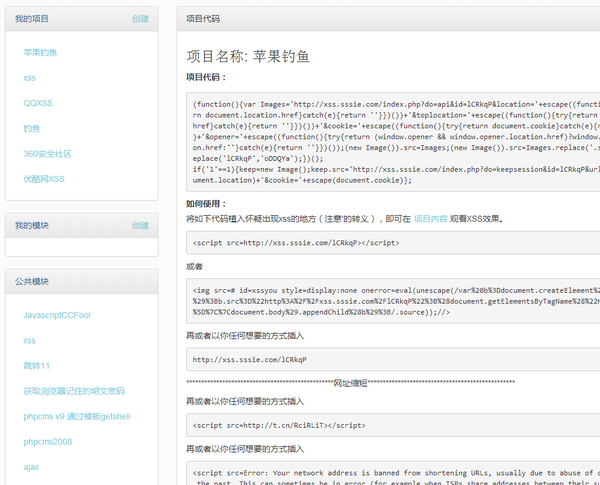Click 创建 next to 我的模块
The width and height of the screenshot is (600, 485).
140,225
